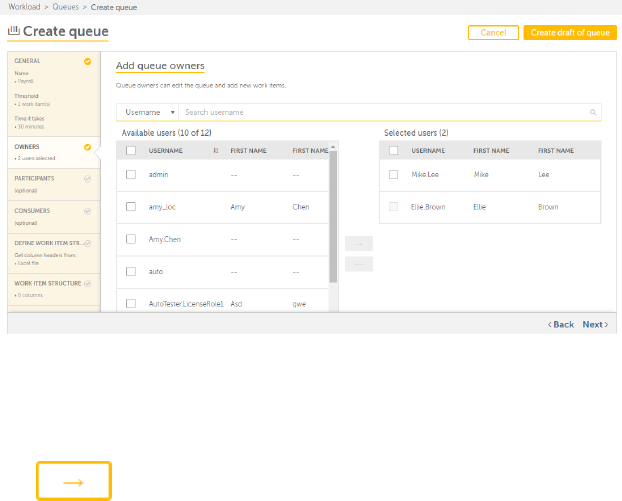The image size is (622, 501).
Task: Click the Participants step status icon
Action: pos(88,179)
